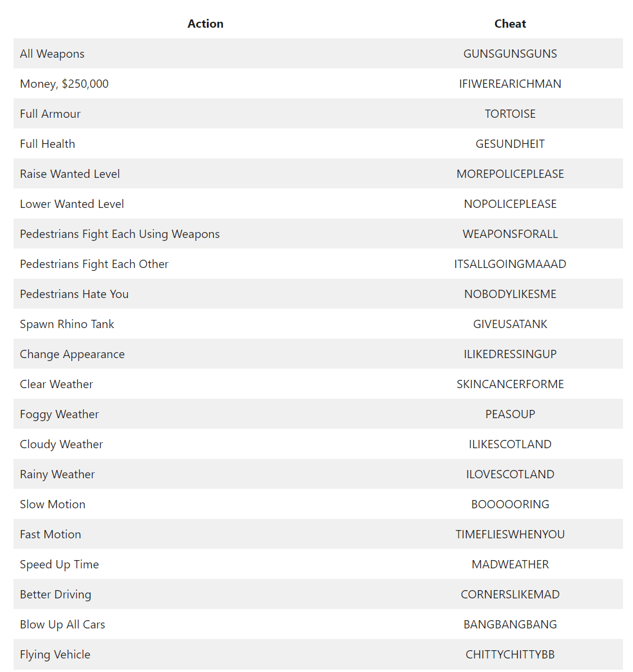The image size is (633, 672).
Task: Click the Change Appearance action cell
Action: (72, 355)
